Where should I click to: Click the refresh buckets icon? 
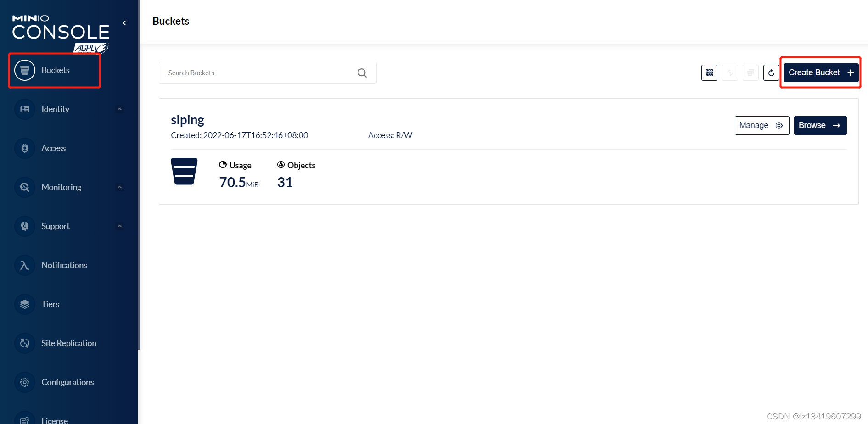tap(771, 73)
